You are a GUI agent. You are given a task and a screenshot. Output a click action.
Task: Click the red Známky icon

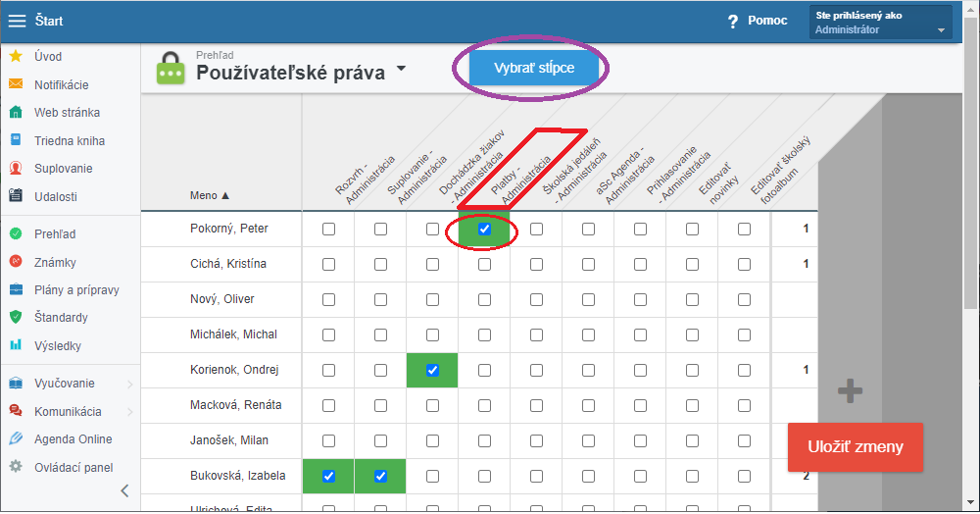click(x=16, y=262)
